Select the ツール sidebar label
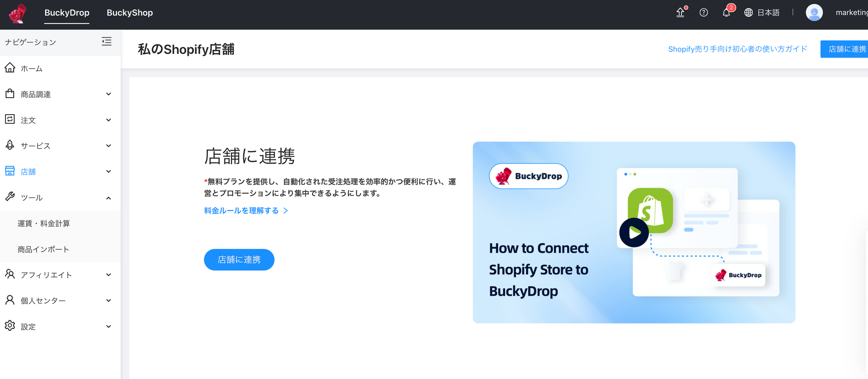868x379 pixels. tap(32, 198)
